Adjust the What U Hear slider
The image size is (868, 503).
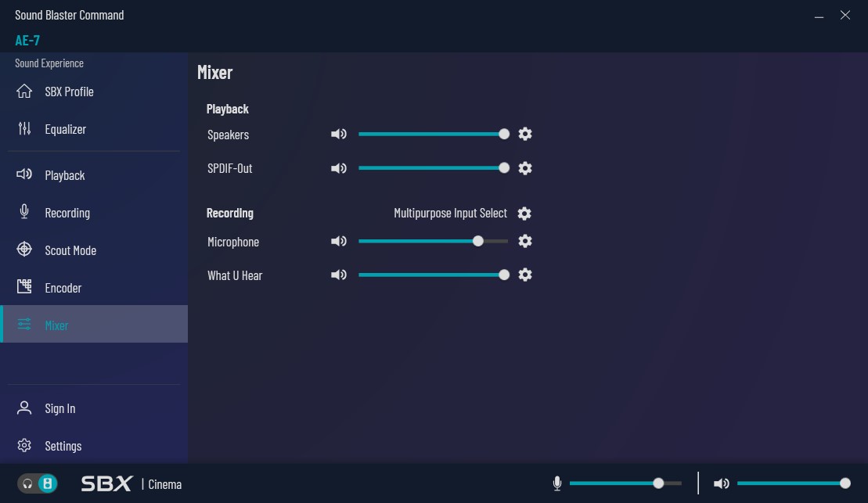[434, 275]
